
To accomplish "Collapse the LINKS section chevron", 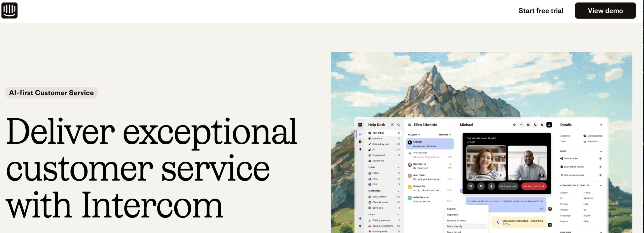I will click(601, 151).
